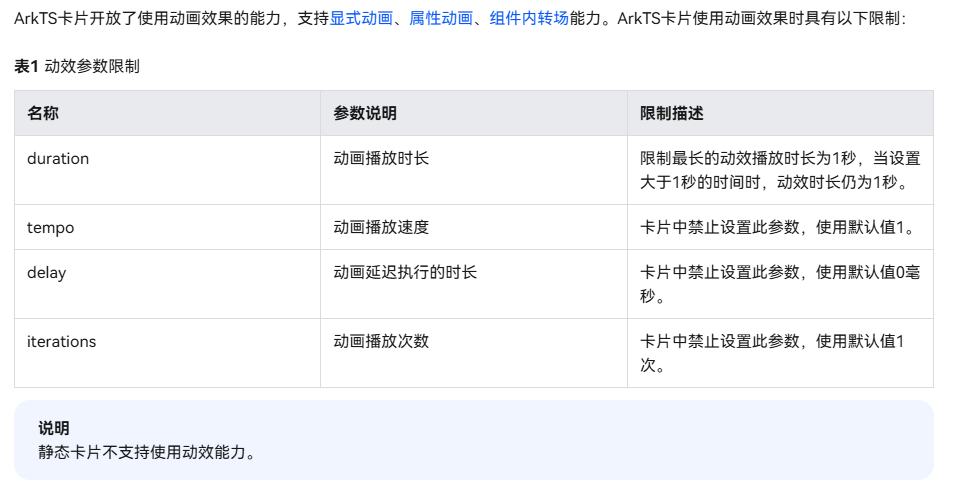Click the duration limit text about 1秒

point(780,170)
